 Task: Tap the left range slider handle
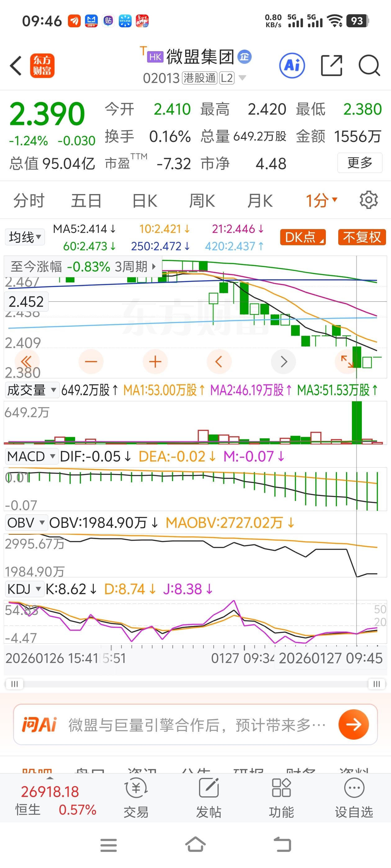[15, 684]
